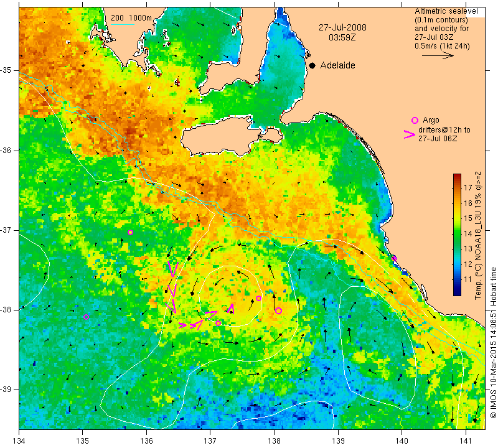This screenshot has height=448, width=498.
Task: Click the 0.5m/s velocity scale arrow
Action: [x=438, y=55]
